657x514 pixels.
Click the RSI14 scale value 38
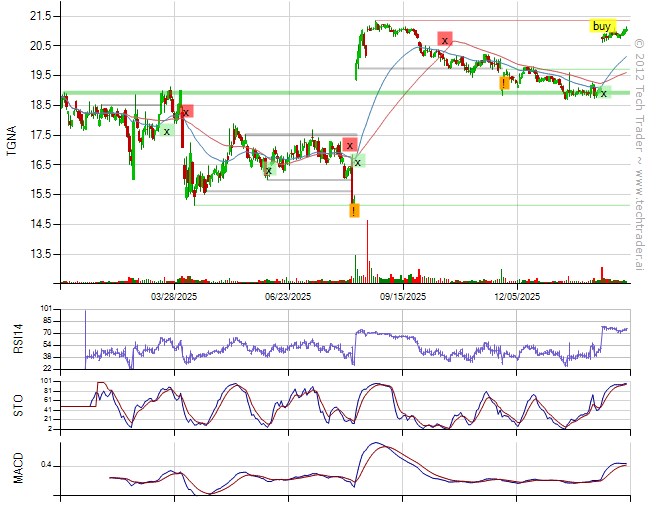[46, 357]
